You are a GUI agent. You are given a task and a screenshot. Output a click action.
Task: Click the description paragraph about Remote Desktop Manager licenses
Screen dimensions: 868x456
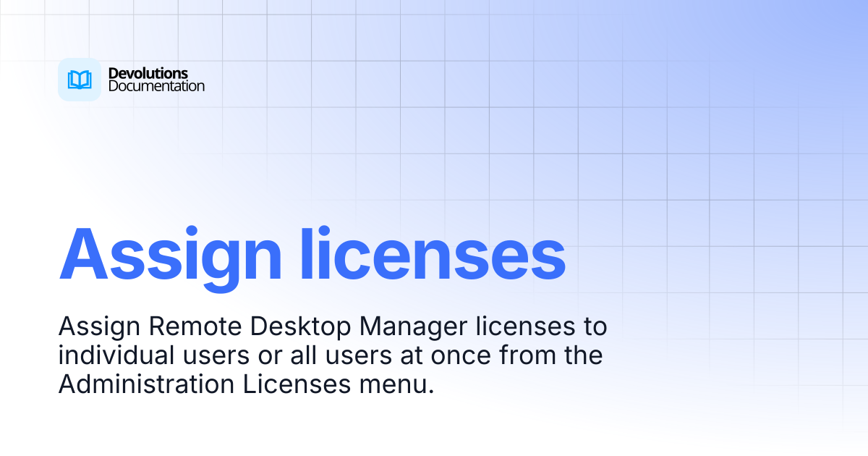tap(333, 355)
